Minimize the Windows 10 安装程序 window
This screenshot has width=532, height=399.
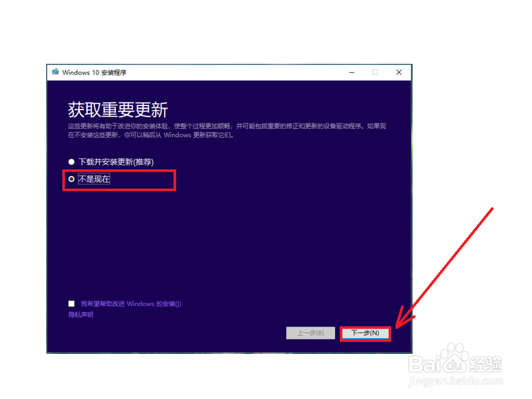[352, 72]
